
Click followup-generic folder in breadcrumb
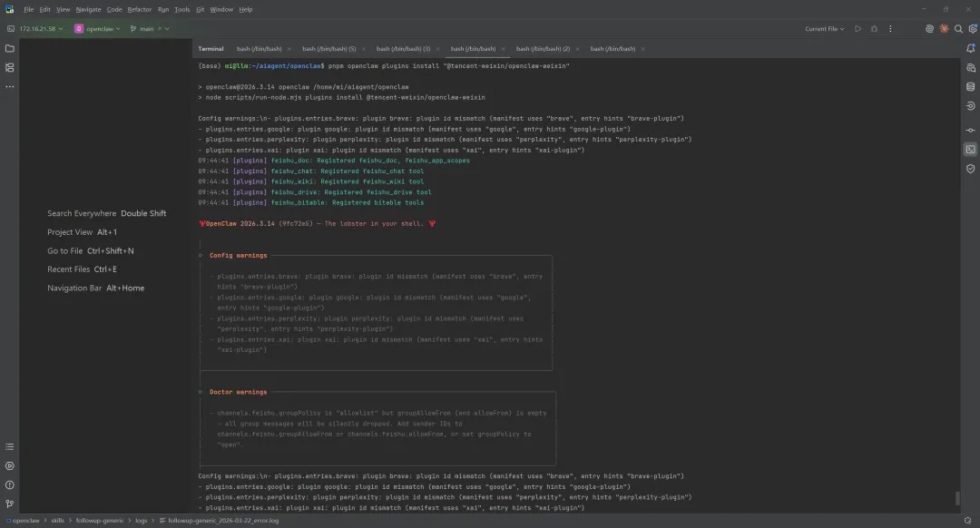pyautogui.click(x=100, y=521)
